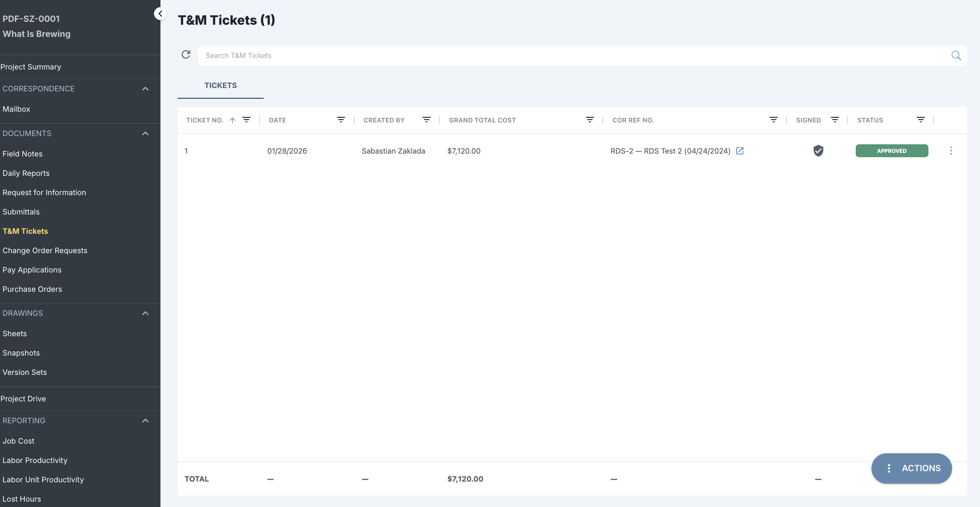Image resolution: width=980 pixels, height=507 pixels.
Task: Open Labor Productivity report
Action: pos(35,460)
